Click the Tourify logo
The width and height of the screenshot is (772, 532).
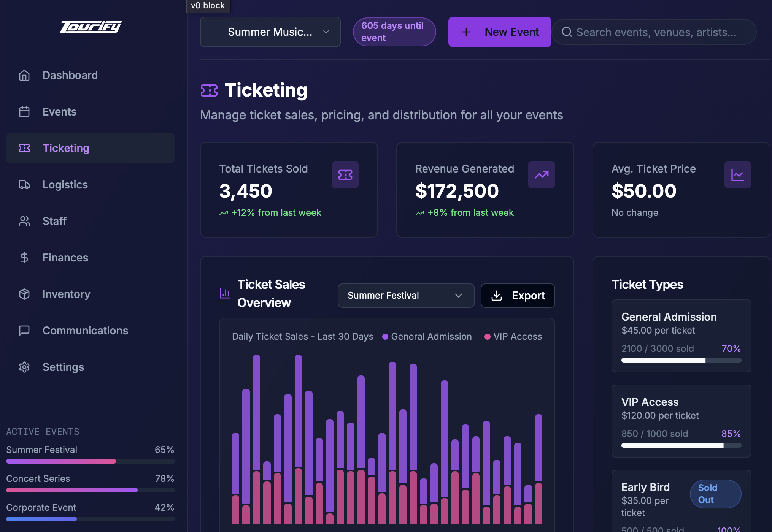click(x=91, y=27)
